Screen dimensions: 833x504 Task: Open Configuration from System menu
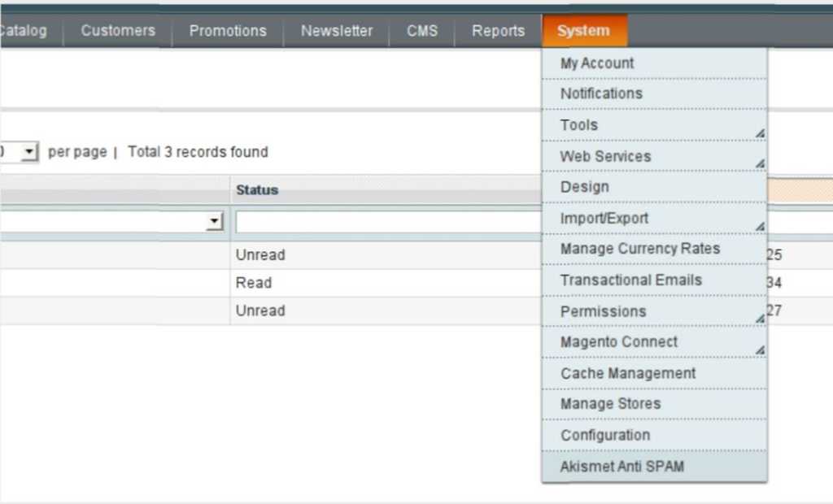click(655, 436)
